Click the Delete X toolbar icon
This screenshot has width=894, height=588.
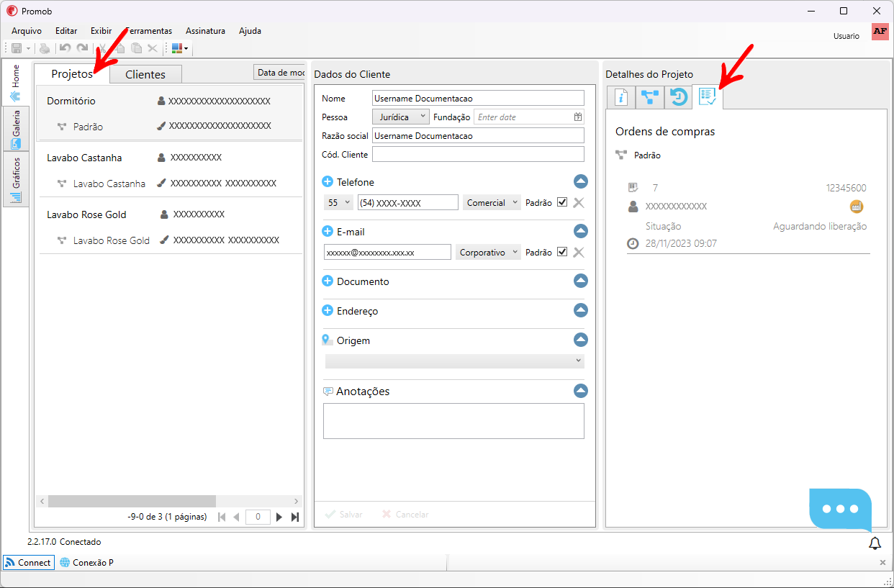(x=153, y=48)
